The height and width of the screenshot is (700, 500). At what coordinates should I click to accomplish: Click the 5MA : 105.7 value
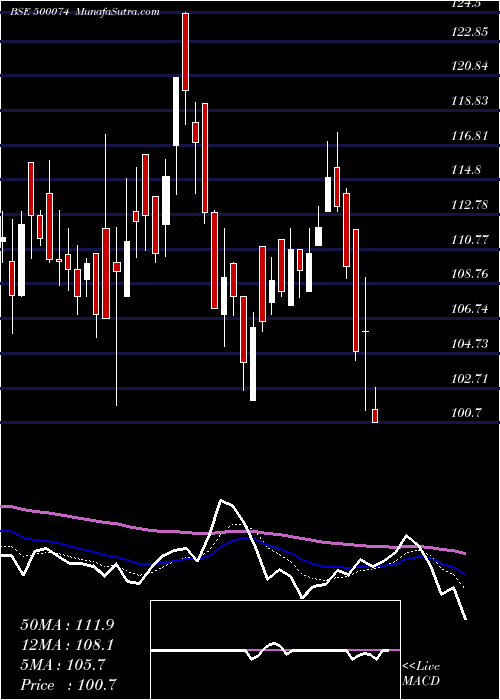63,665
